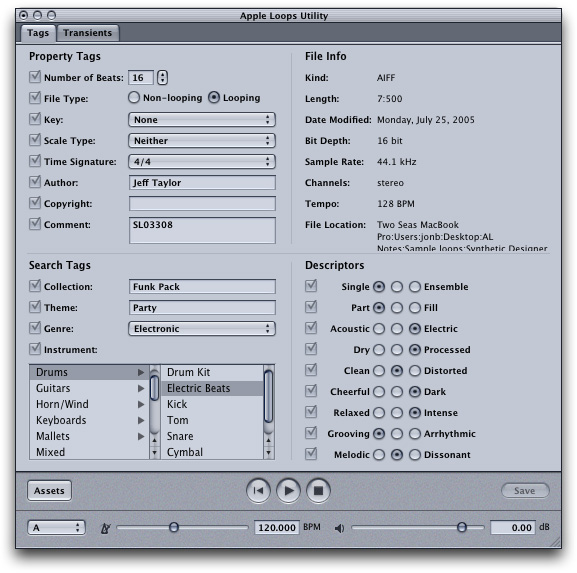Click the Go to Beginning playback button
Screen dimensions: 577x573
pyautogui.click(x=258, y=491)
